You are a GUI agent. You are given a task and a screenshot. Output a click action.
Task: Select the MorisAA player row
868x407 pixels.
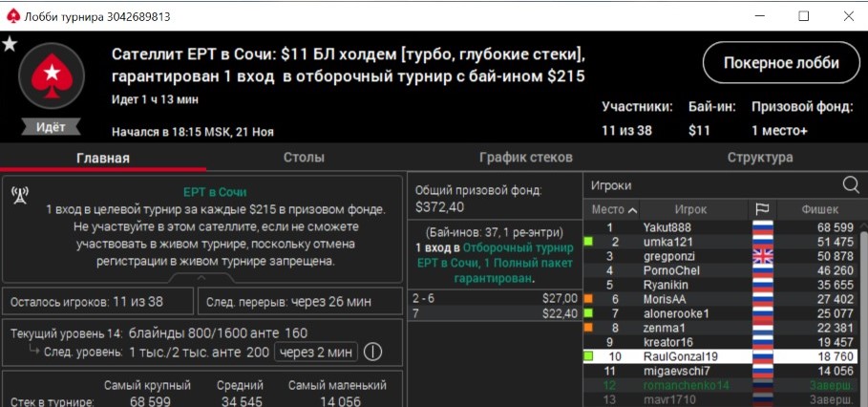721,299
